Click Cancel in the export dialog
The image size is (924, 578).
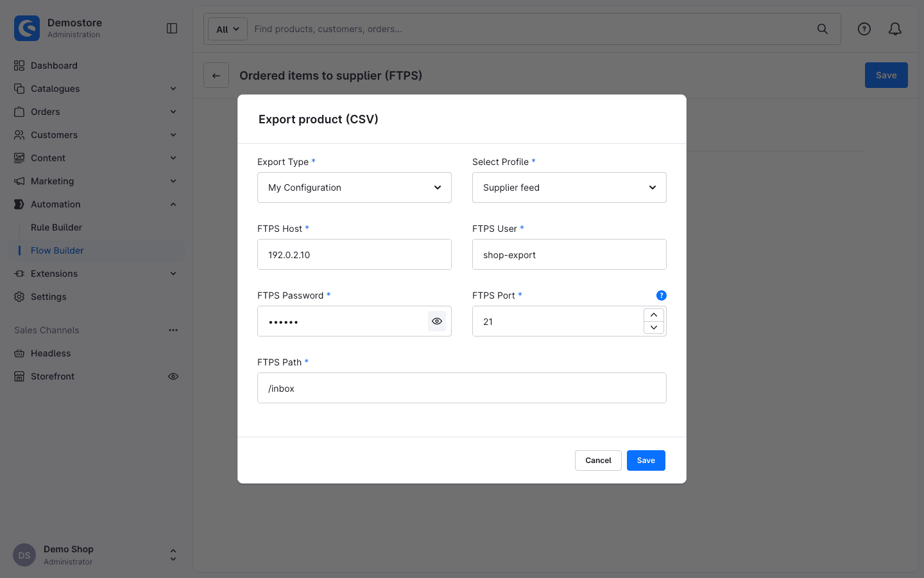click(x=598, y=460)
